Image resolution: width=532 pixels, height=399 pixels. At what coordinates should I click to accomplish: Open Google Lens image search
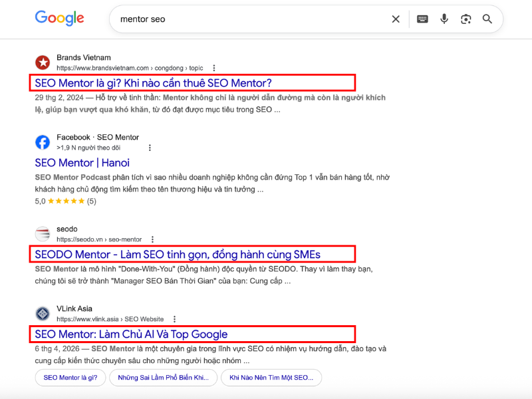[466, 19]
